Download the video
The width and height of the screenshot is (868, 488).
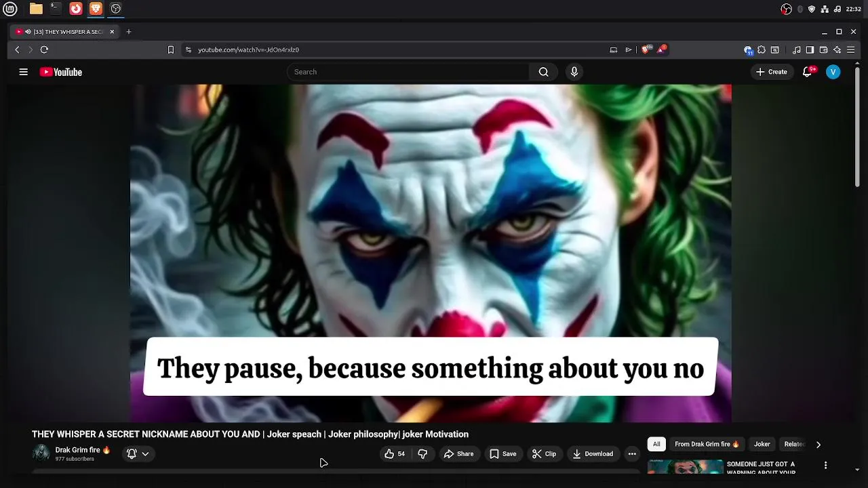tap(593, 454)
